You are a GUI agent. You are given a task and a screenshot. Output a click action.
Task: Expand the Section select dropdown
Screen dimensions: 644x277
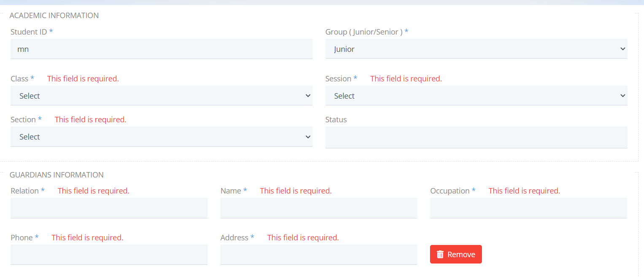(161, 137)
